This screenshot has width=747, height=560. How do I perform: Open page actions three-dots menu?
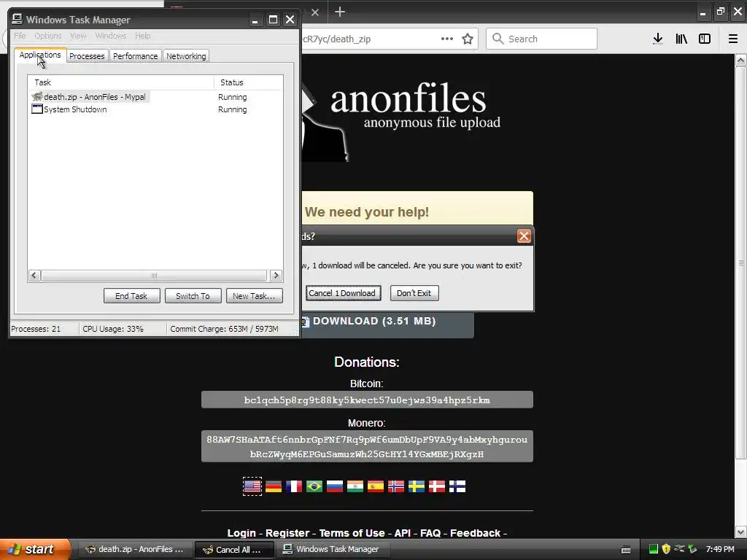click(447, 39)
